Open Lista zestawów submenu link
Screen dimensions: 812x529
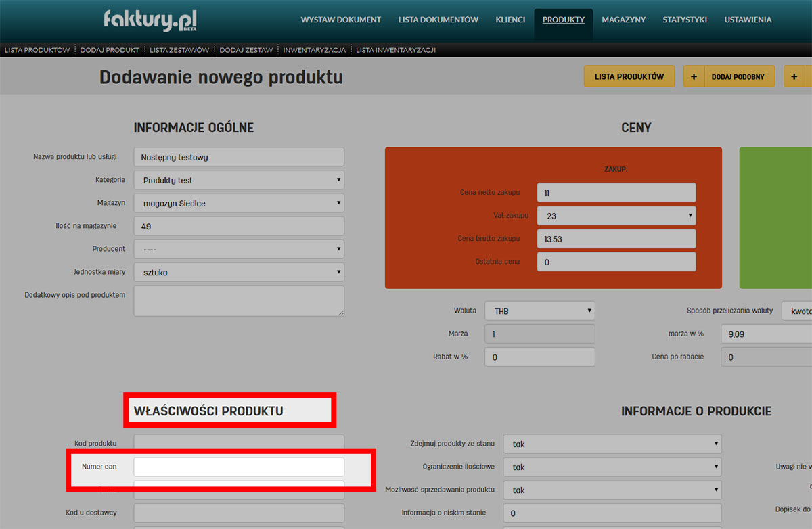click(x=179, y=50)
